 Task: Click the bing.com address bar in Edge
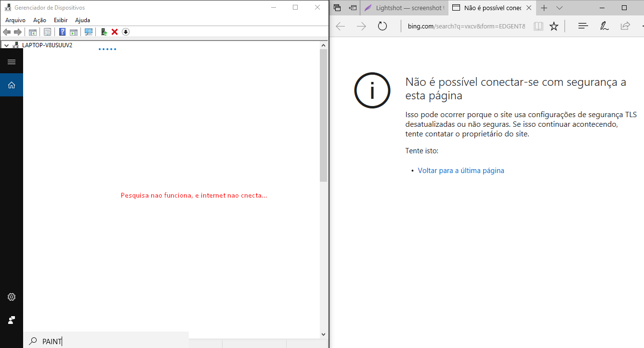[466, 26]
